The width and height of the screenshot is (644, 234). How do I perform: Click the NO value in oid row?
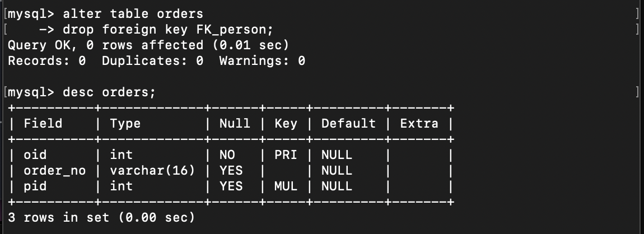[x=227, y=155]
